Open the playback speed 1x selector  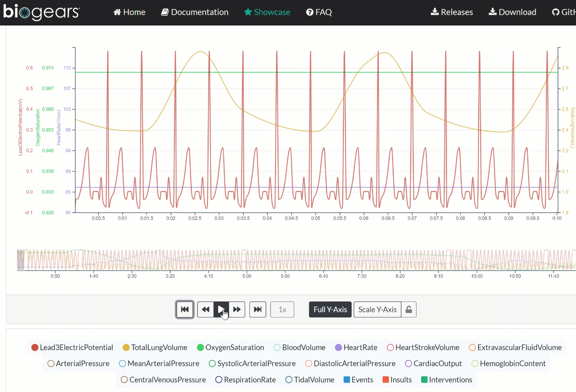pyautogui.click(x=282, y=309)
